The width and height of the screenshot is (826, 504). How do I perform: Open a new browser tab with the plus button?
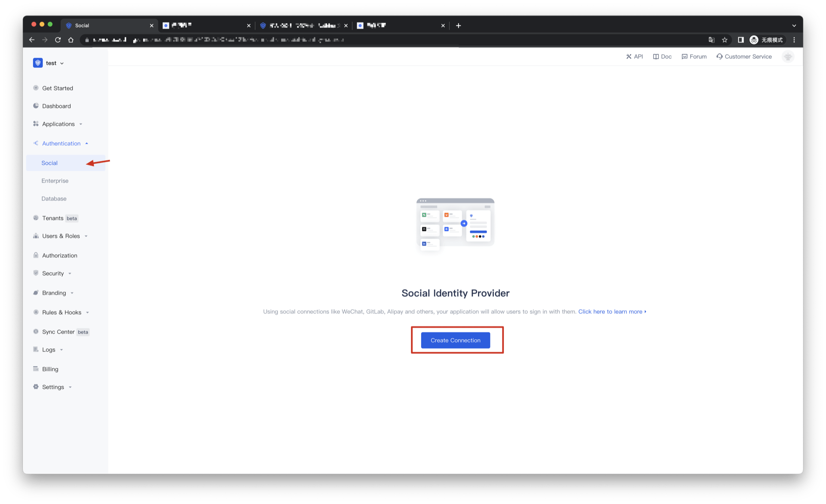[458, 25]
